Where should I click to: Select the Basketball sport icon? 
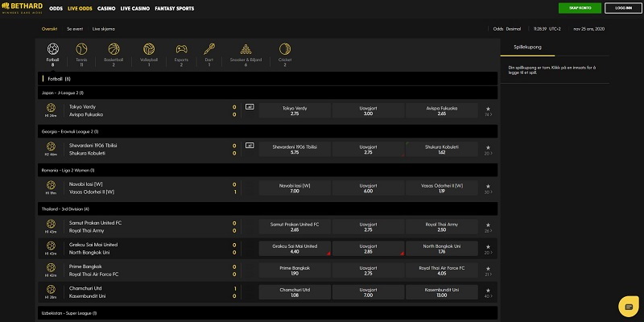(x=114, y=49)
